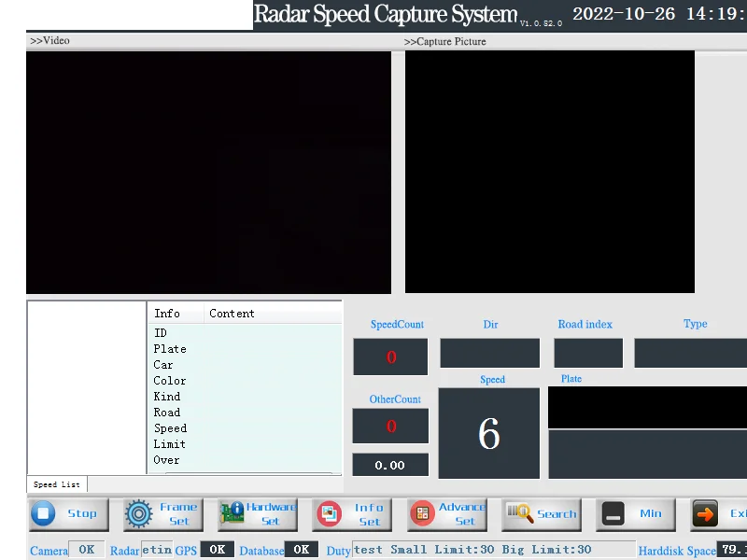Open Info Set via its text label
Image resolution: width=747 pixels, height=560 pixels.
point(369,514)
